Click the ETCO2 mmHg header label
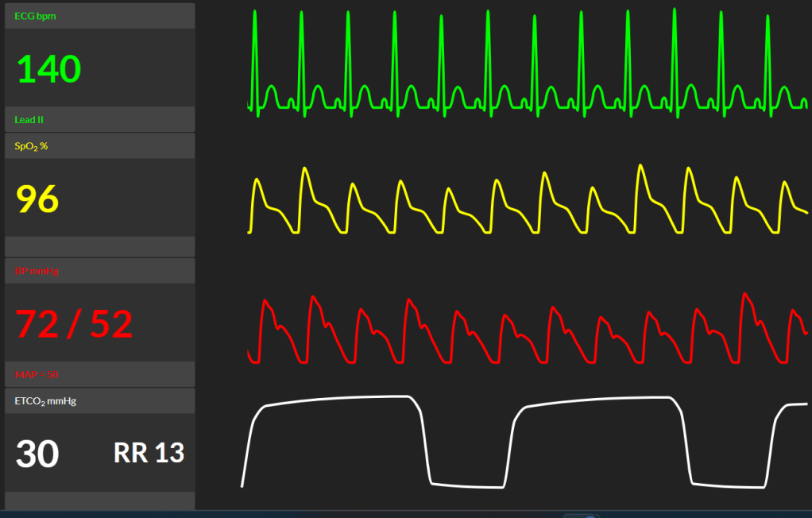The image size is (812, 518). tap(45, 401)
